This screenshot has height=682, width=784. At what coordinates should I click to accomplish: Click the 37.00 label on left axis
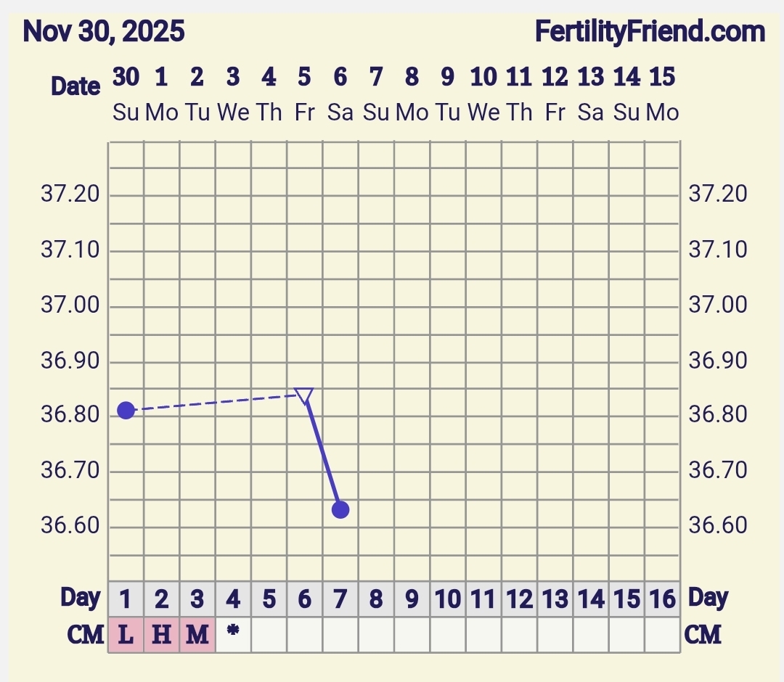[x=70, y=305]
